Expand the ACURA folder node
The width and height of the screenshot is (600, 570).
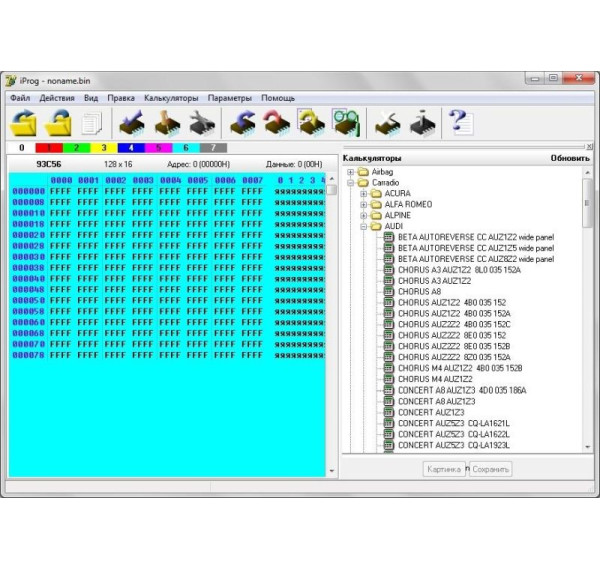point(365,194)
